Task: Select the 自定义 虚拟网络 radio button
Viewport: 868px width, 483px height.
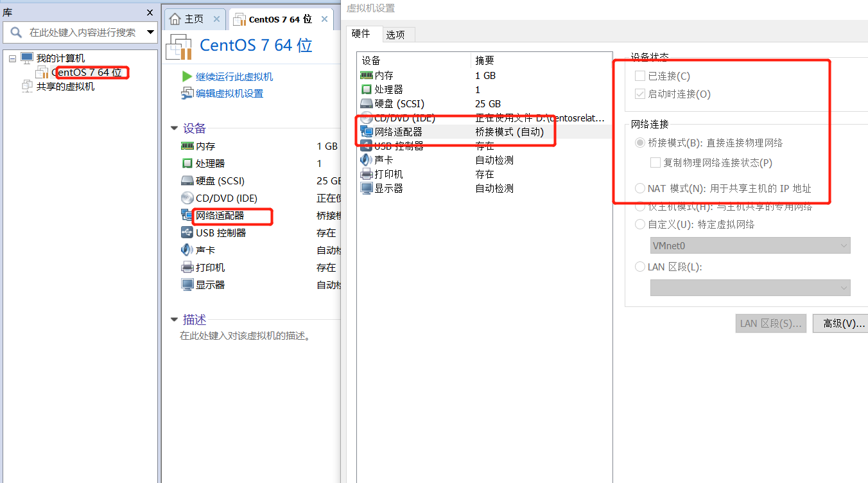Action: pos(639,224)
